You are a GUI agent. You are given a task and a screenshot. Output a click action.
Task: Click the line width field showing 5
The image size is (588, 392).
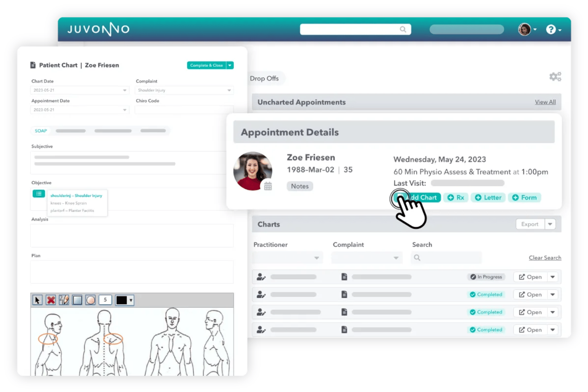[x=105, y=300]
